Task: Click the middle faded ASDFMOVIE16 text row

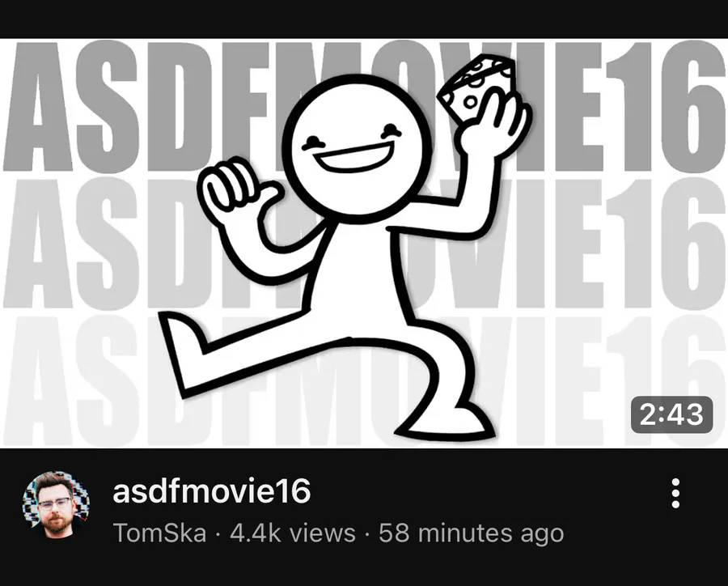Action: [x=364, y=243]
